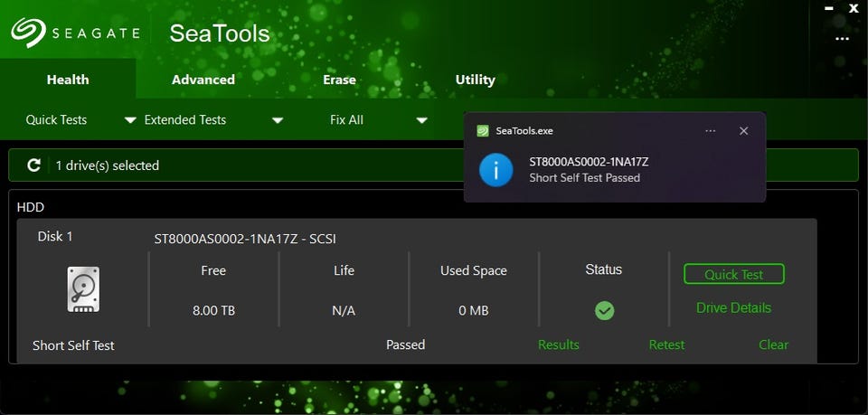Click the Used Space value 0 MB
The image size is (868, 415).
tap(474, 310)
